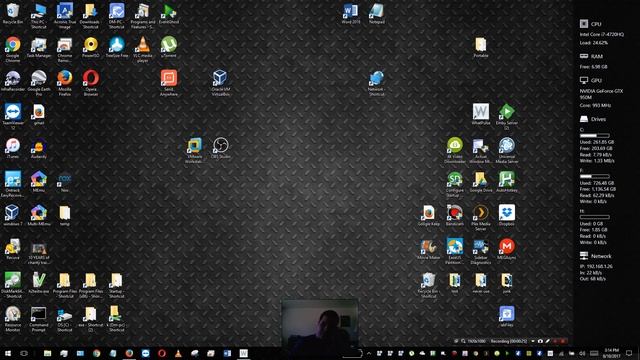
Task: Select the Opera Browser desktop icon
Action: click(91, 83)
